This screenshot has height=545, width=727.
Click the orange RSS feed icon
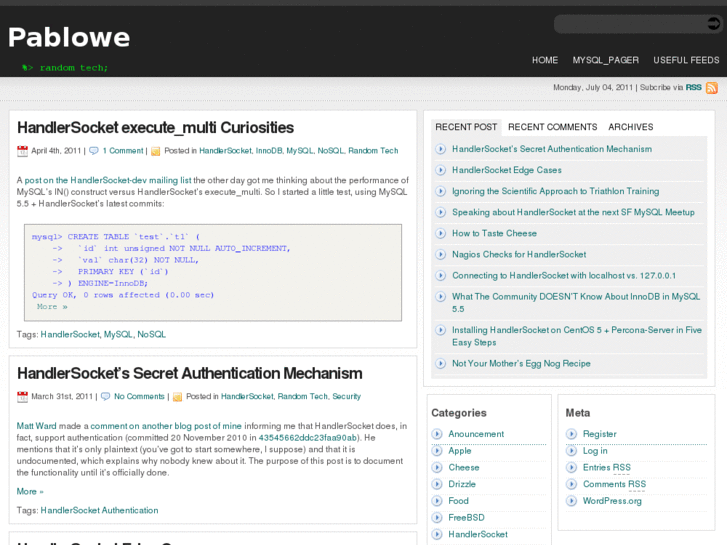coord(712,88)
